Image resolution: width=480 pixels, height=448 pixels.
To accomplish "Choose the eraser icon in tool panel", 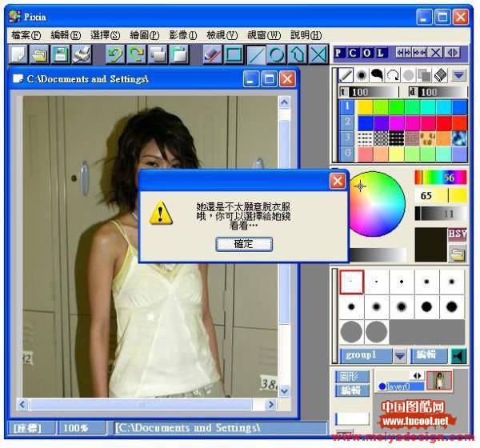I will [440, 74].
